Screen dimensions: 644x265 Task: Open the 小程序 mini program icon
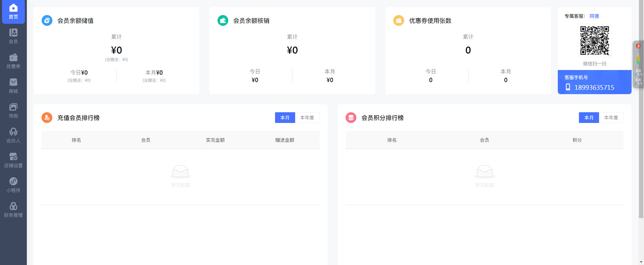coord(13,185)
